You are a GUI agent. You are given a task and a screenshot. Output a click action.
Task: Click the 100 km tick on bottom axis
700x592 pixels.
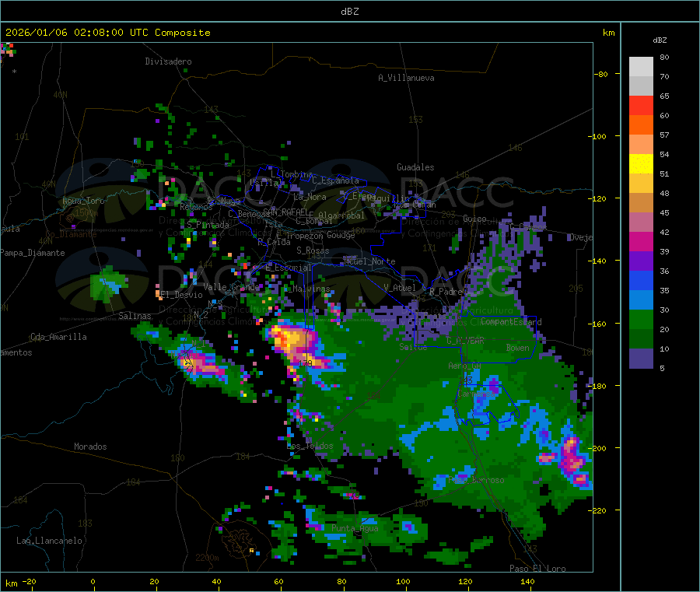[x=403, y=581]
